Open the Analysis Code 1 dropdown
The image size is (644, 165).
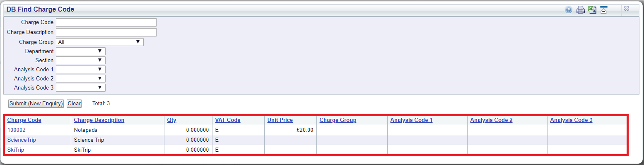[81, 69]
